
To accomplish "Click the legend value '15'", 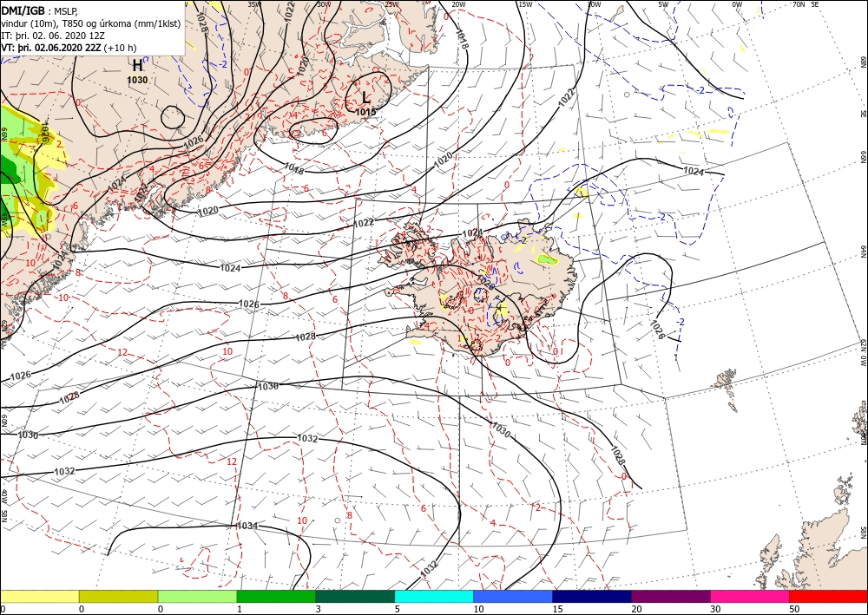I will point(558,609).
